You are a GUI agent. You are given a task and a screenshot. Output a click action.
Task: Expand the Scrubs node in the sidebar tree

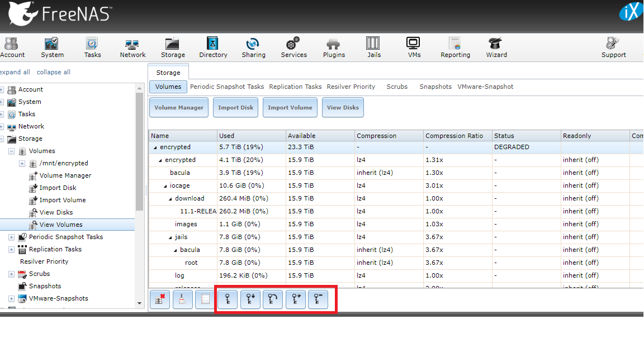pos(12,274)
